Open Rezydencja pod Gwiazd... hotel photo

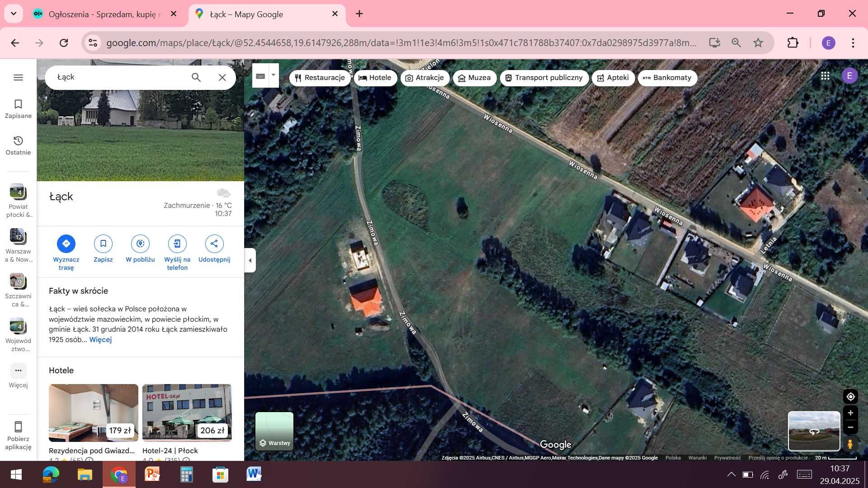(94, 413)
